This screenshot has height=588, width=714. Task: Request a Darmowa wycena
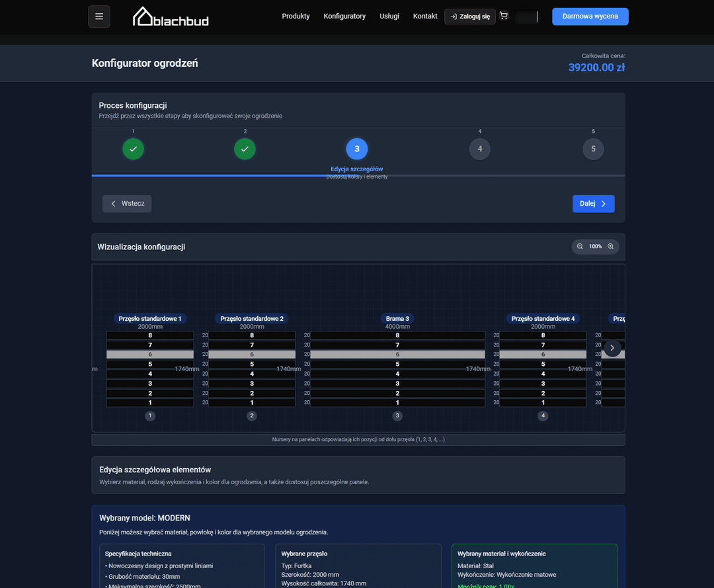point(590,17)
